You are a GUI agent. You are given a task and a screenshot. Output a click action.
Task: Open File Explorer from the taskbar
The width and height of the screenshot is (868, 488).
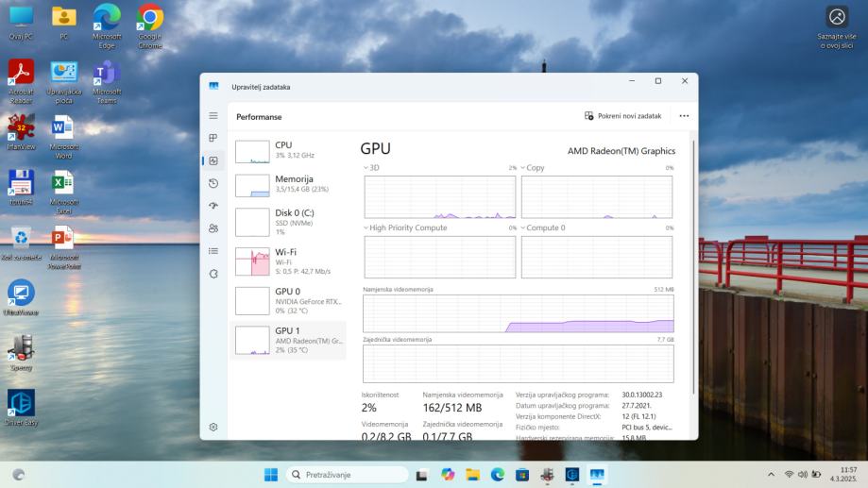tap(473, 475)
